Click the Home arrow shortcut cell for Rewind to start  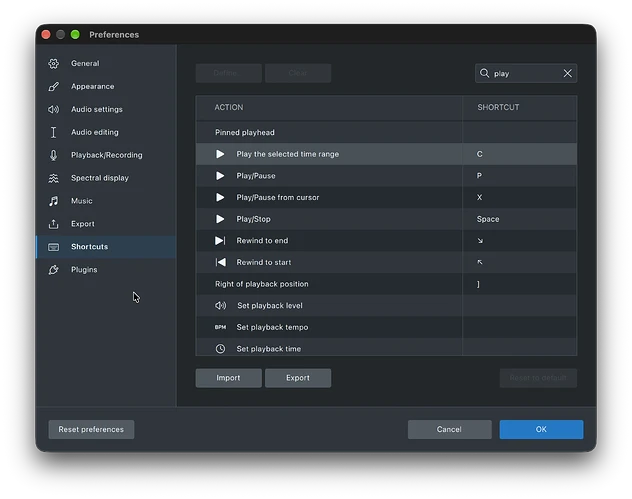point(520,262)
